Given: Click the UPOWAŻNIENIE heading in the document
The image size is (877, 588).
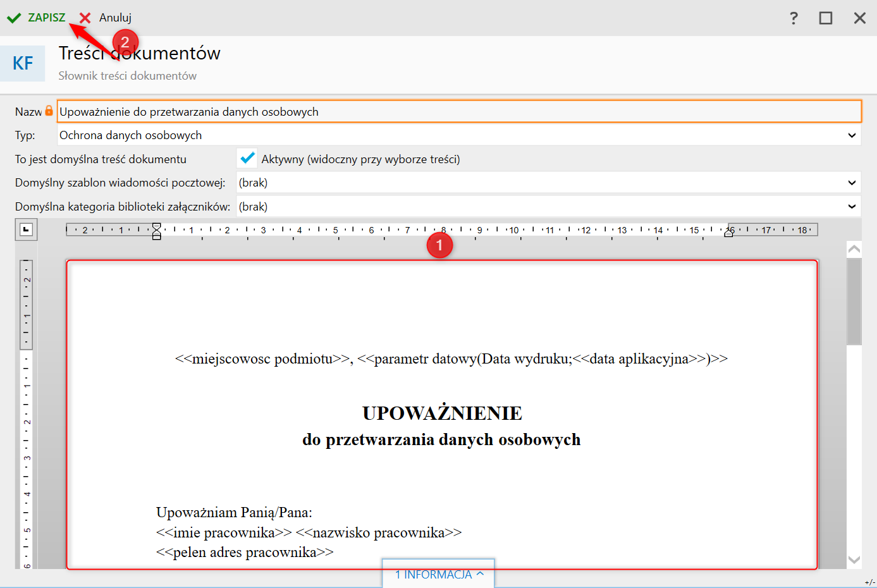Looking at the screenshot, I should click(442, 413).
